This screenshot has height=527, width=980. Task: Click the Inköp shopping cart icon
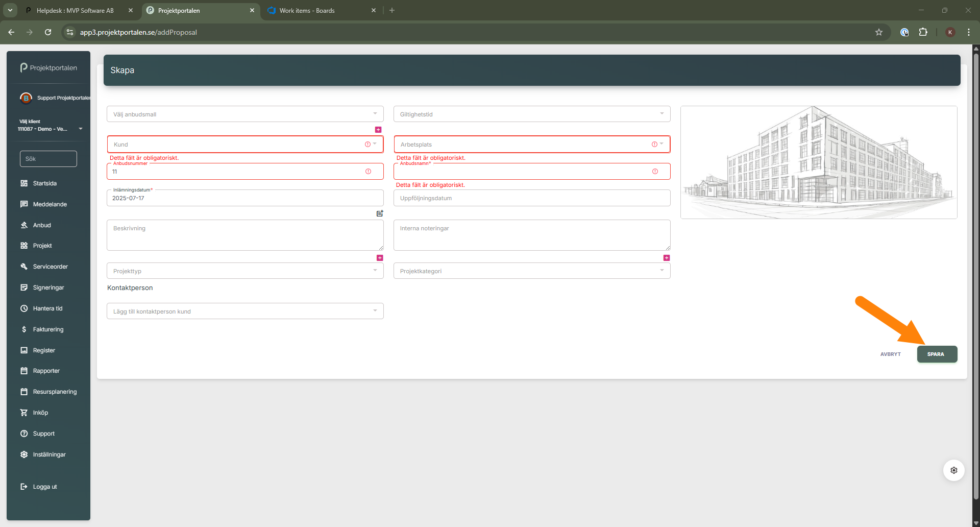click(24, 413)
